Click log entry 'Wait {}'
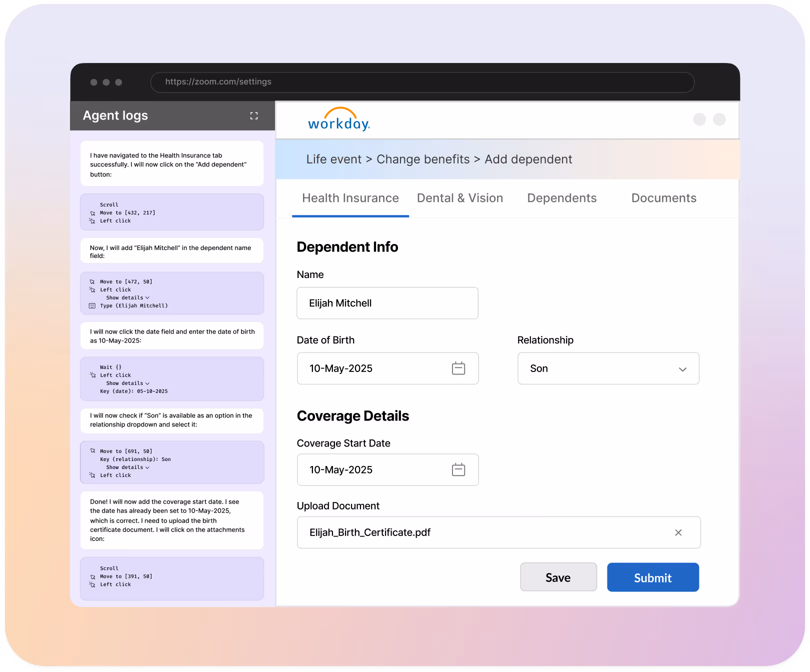Screen dimensions: 810x672 tap(110, 367)
